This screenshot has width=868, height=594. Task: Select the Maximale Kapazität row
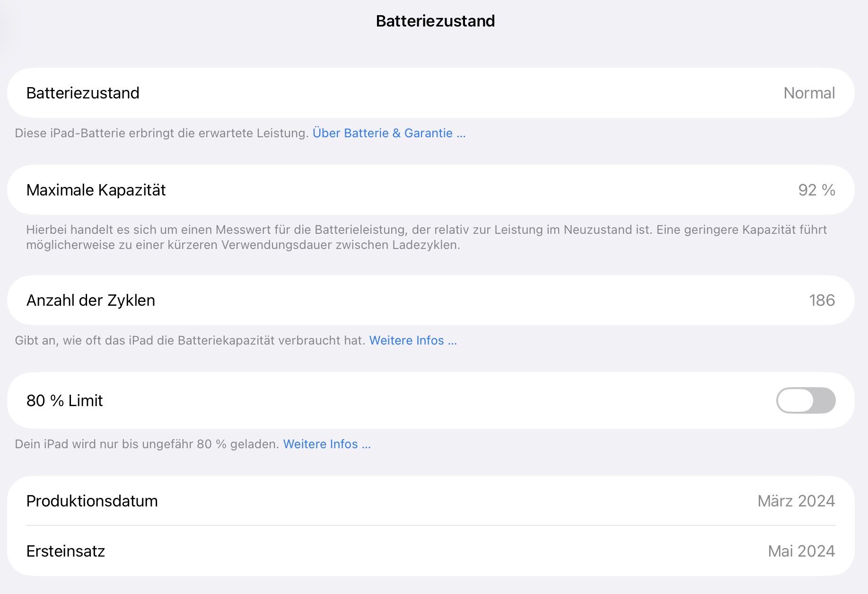(x=431, y=190)
